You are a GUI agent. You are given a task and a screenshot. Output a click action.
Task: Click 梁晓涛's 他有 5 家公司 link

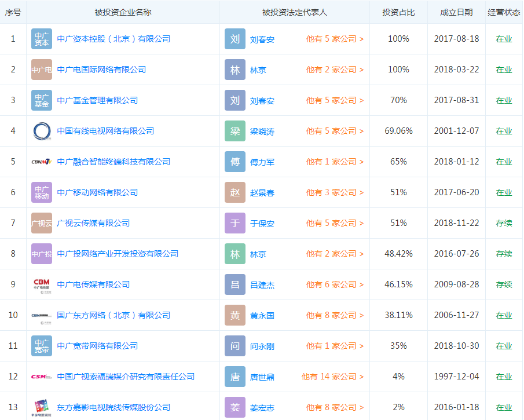pyautogui.click(x=335, y=131)
